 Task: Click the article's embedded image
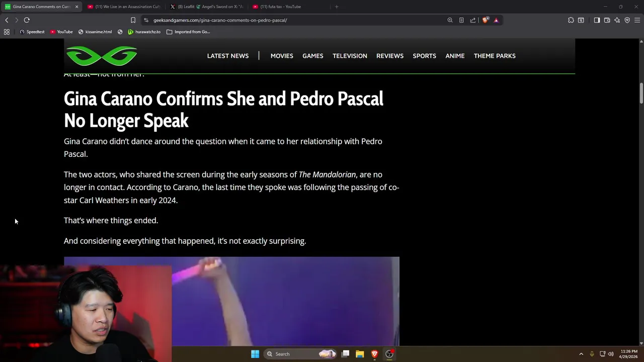click(x=231, y=301)
